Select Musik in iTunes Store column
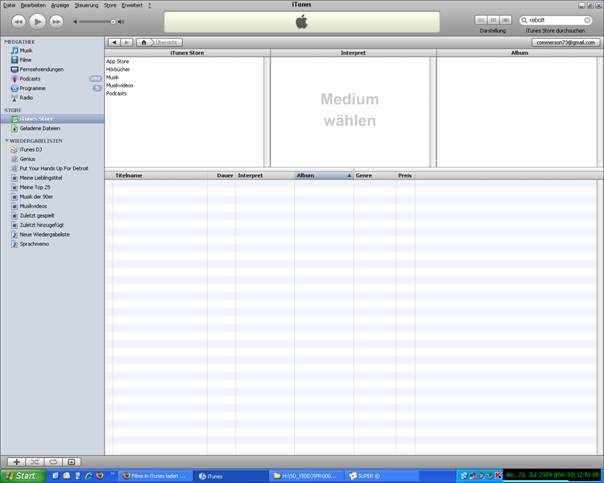 (x=112, y=77)
